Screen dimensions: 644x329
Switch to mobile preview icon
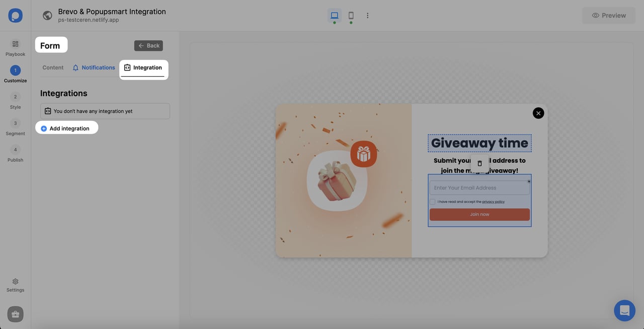click(x=351, y=15)
